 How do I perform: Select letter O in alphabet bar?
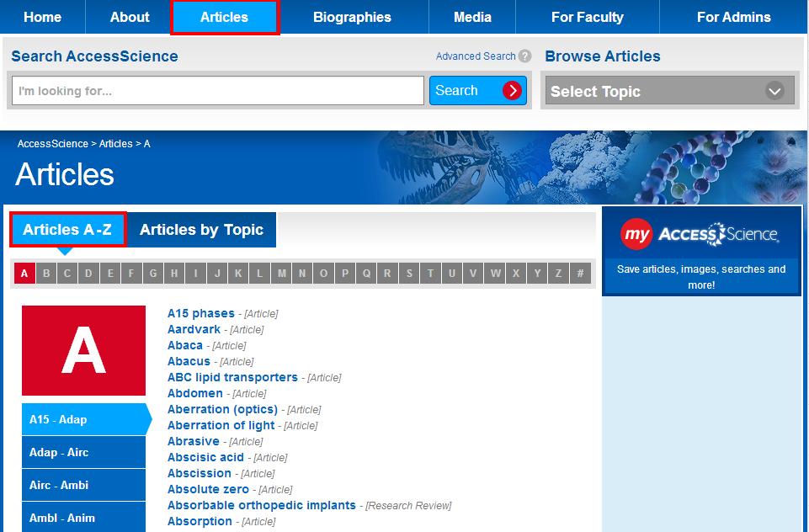click(x=323, y=273)
